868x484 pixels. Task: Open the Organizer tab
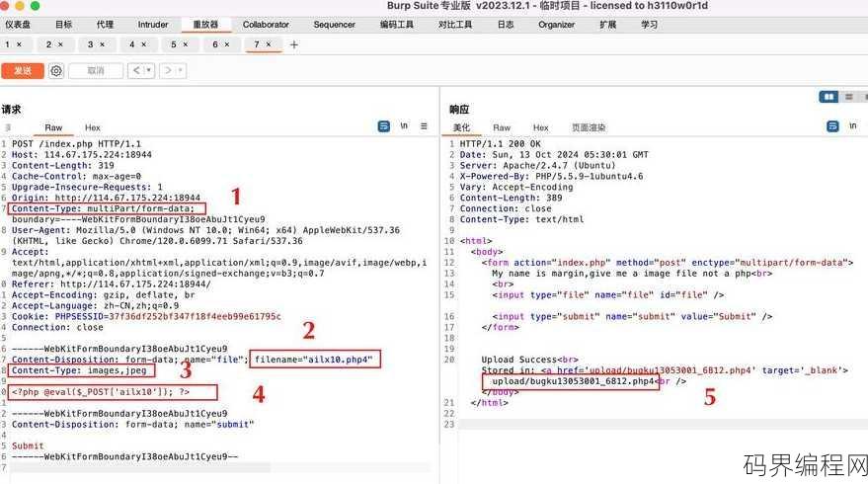coord(556,25)
